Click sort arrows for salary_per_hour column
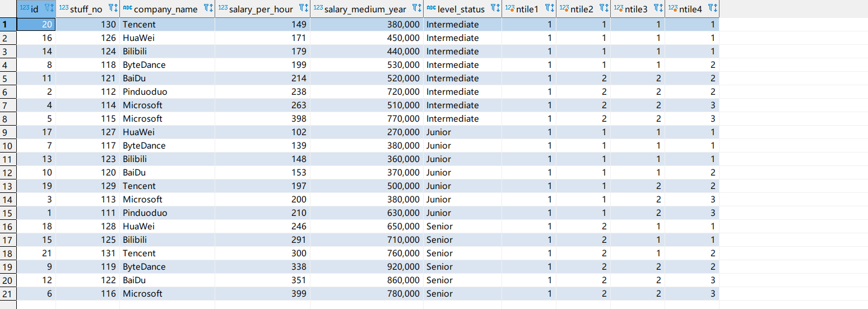Image resolution: width=868 pixels, height=309 pixels. tap(307, 8)
